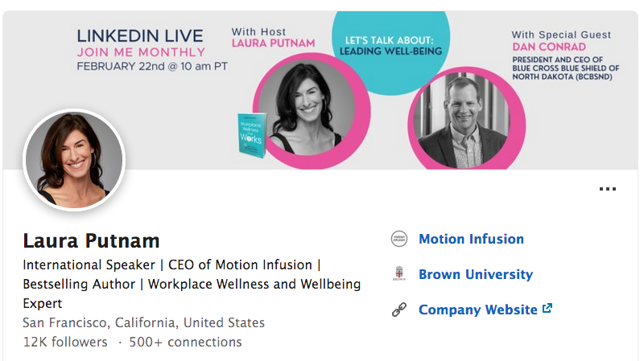
Task: Click the external link arrow icon
Action: coord(547,309)
